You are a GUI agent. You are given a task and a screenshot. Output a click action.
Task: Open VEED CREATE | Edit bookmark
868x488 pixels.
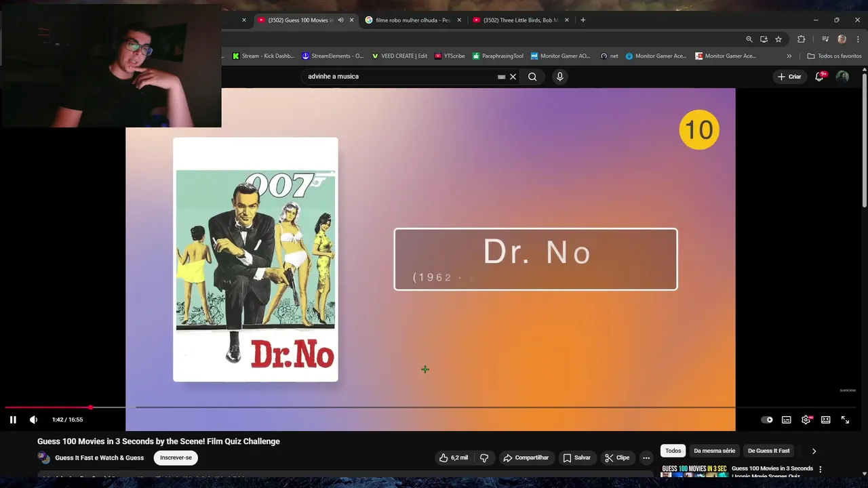[x=399, y=56]
